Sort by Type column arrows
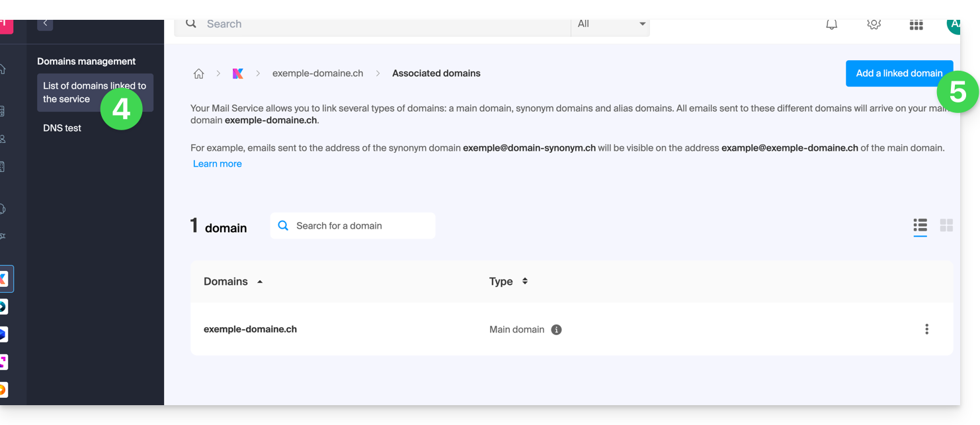Screen dimensions: 980x425 525,281
